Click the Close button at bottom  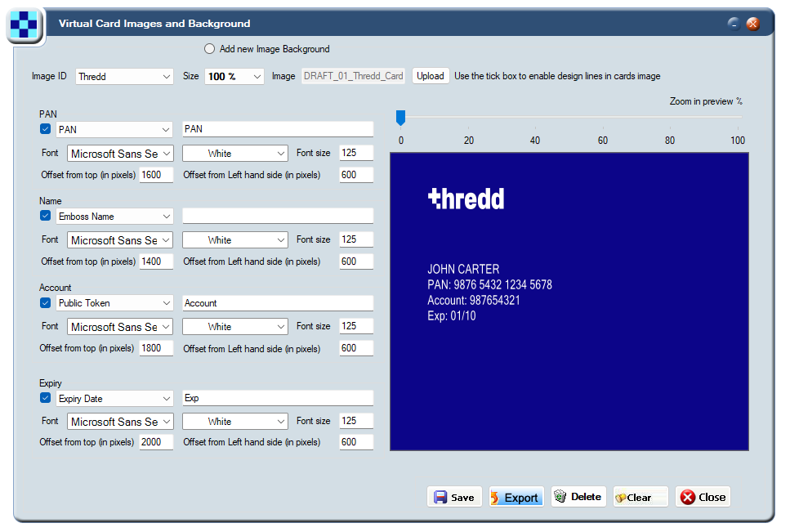click(x=703, y=497)
